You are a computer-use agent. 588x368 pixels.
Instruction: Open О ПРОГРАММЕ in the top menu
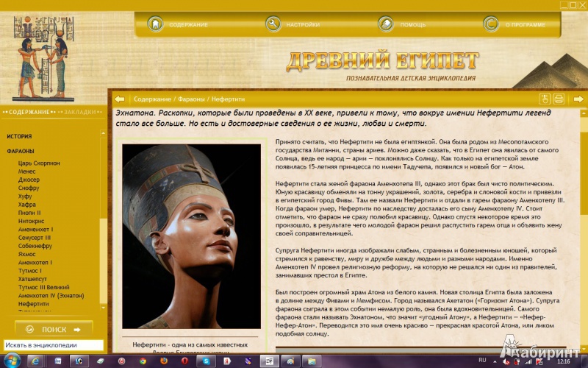coord(526,25)
